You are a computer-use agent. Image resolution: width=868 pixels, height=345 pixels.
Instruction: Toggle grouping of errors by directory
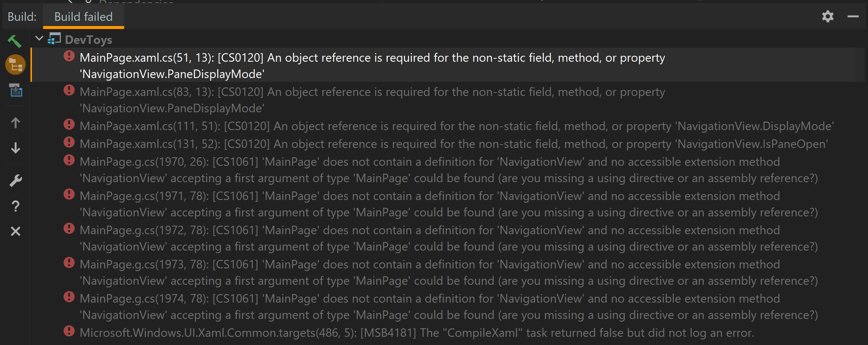point(15,64)
